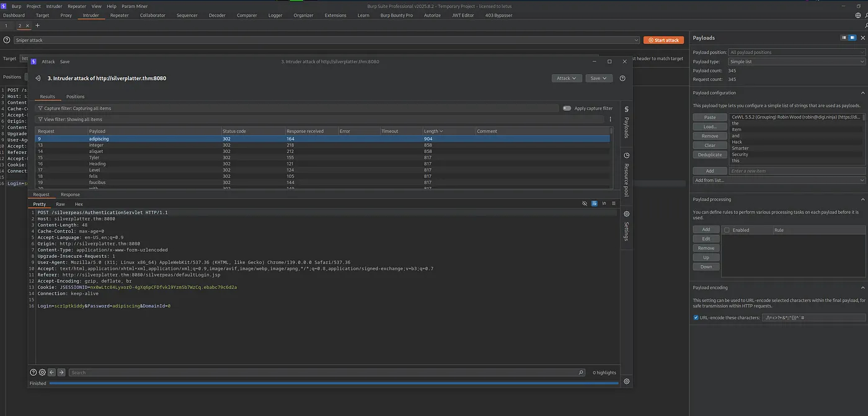Click help icon left of Sniper attack selector

coord(7,40)
